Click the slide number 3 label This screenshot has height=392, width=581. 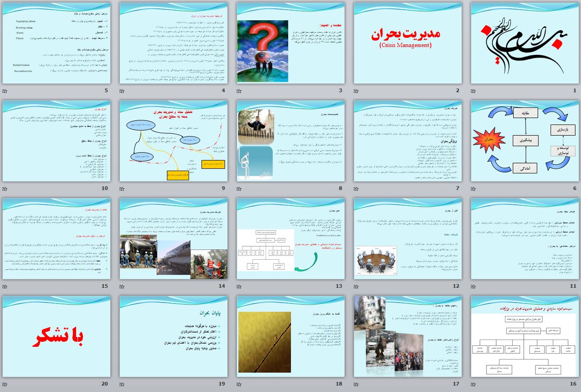point(341,90)
